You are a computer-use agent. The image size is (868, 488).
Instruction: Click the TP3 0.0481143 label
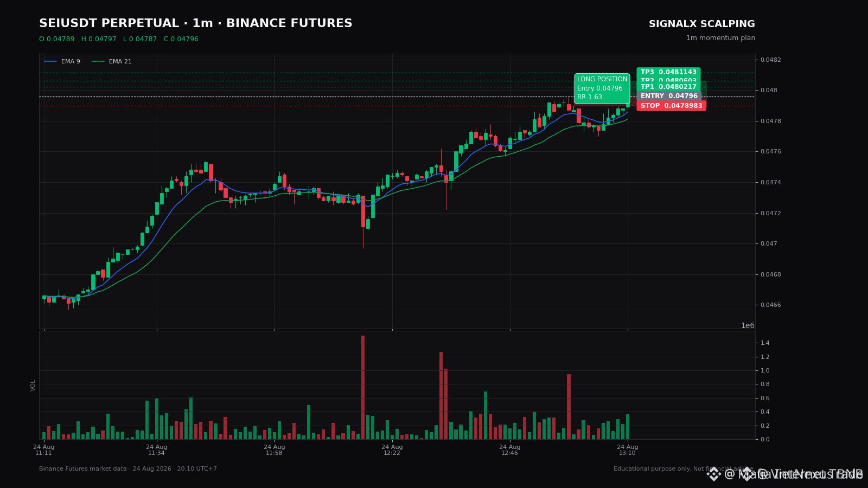[668, 72]
